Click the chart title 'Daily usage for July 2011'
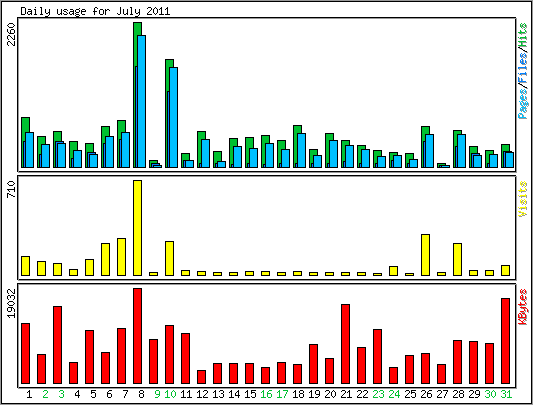533x405 pixels. click(95, 11)
